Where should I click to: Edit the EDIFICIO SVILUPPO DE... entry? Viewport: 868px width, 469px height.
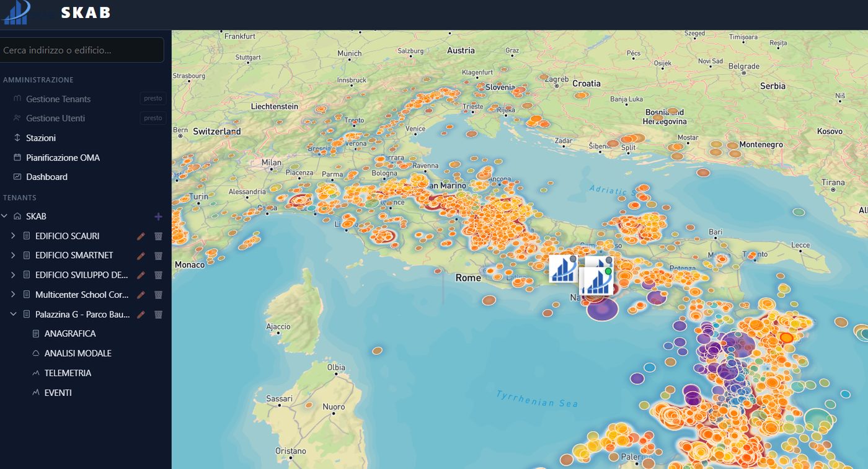[141, 275]
